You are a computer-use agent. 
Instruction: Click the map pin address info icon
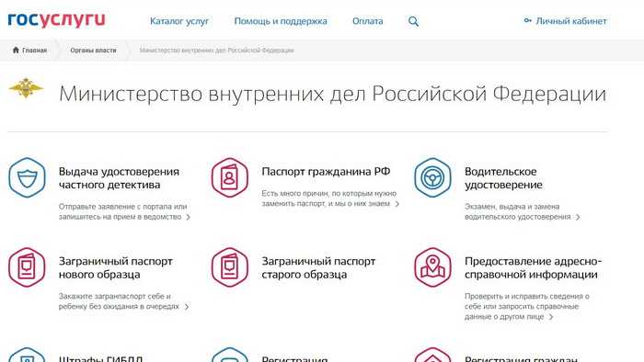pyautogui.click(x=432, y=267)
